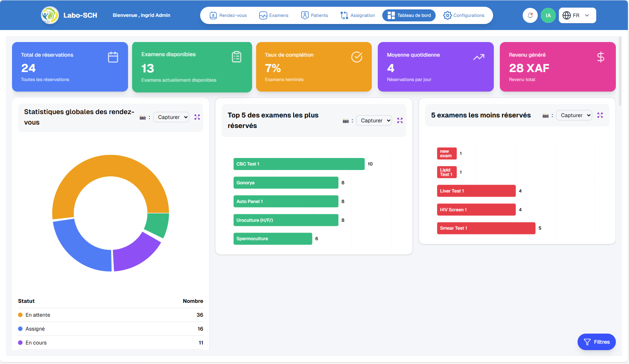Click the Filtres button
The width and height of the screenshot is (629, 364).
597,342
